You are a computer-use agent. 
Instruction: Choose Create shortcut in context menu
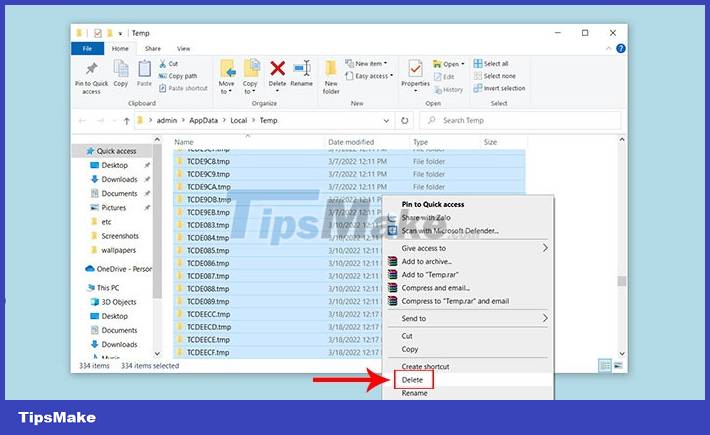point(468,367)
